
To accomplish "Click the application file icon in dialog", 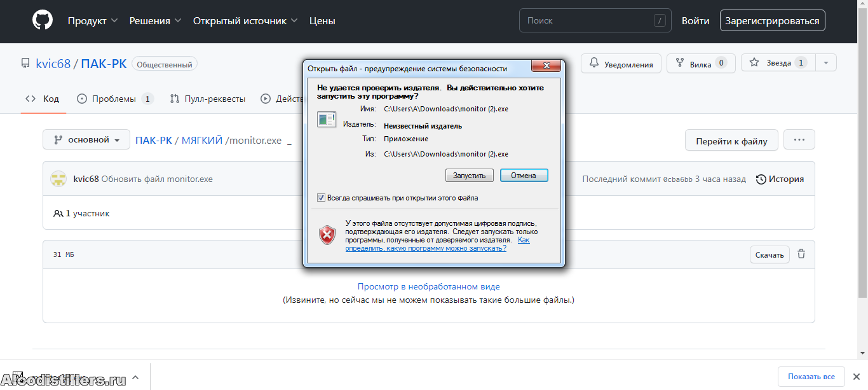I will tap(327, 119).
